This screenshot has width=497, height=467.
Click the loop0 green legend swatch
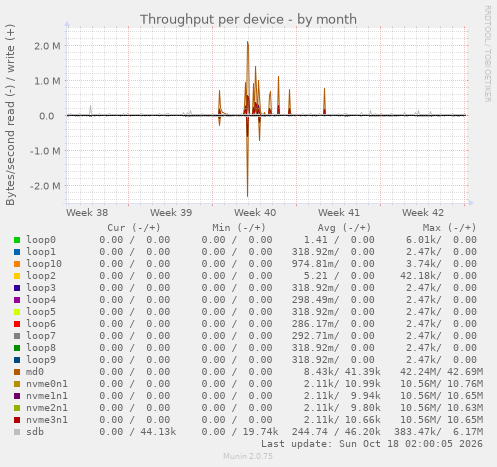(x=17, y=240)
